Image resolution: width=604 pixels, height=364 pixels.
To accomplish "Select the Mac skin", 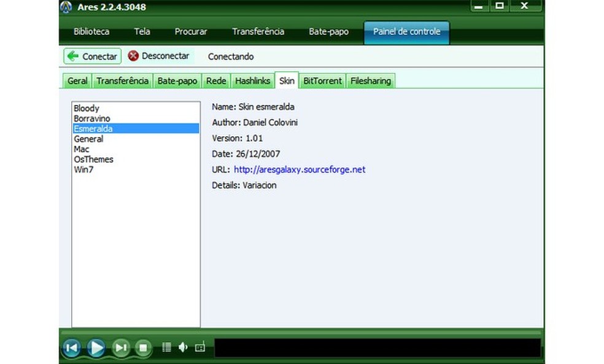I will (x=136, y=149).
